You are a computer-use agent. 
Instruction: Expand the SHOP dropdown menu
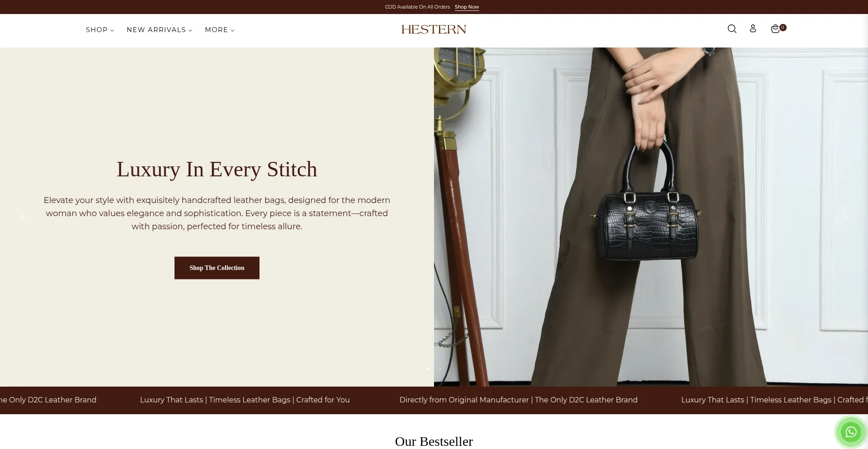[100, 30]
